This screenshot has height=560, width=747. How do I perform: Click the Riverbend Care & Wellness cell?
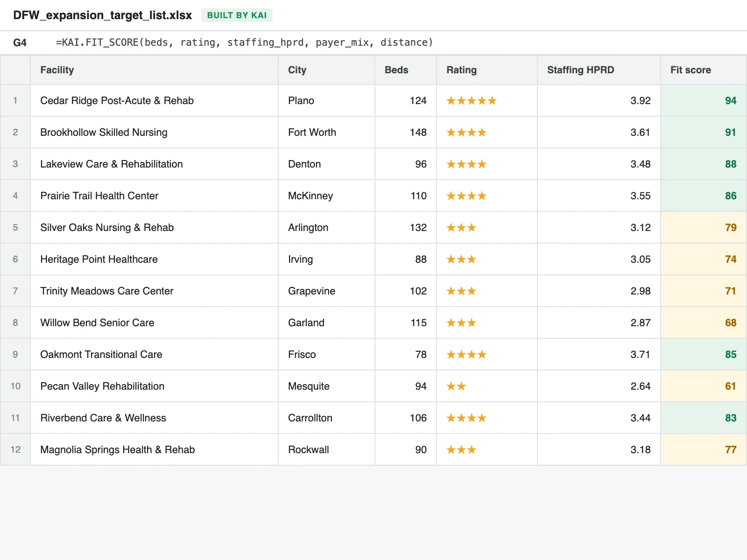tap(154, 418)
